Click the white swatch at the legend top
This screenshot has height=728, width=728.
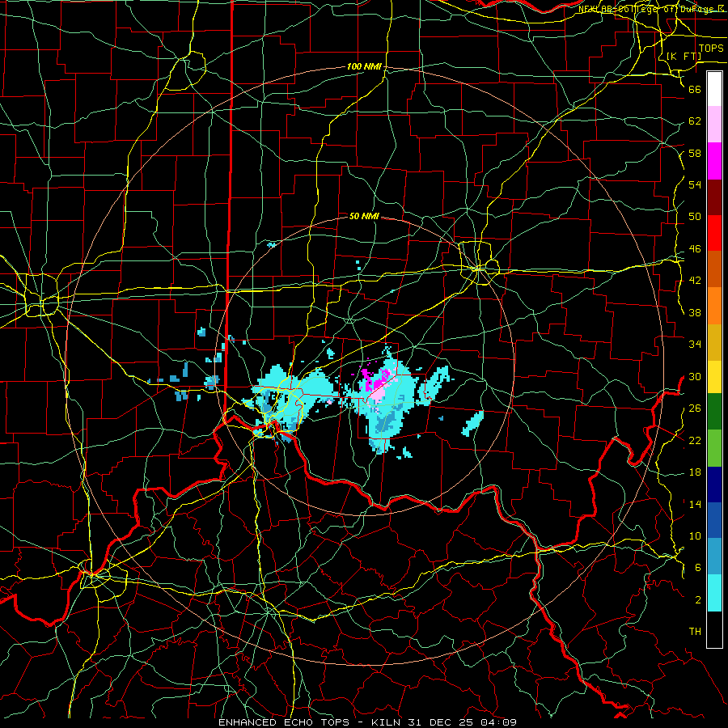pyautogui.click(x=714, y=89)
